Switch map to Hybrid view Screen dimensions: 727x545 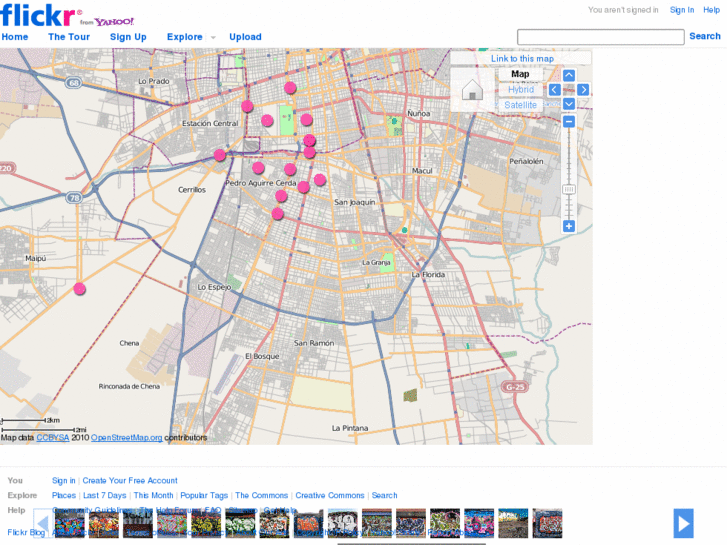tap(521, 90)
